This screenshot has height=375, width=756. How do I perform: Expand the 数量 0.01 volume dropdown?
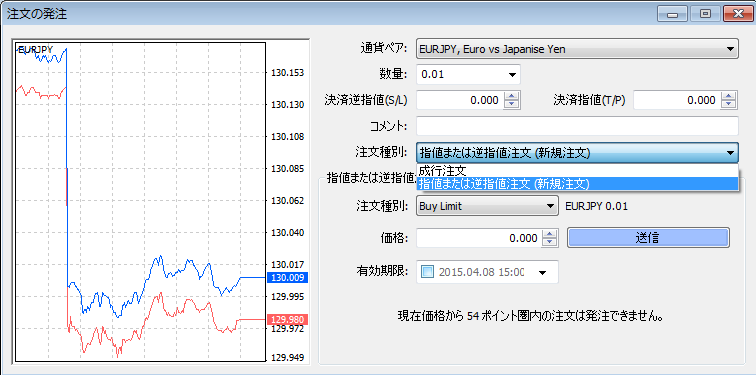pyautogui.click(x=468, y=75)
